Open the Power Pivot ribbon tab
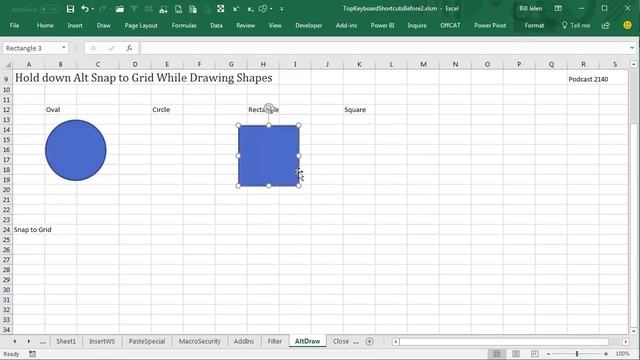 [490, 25]
